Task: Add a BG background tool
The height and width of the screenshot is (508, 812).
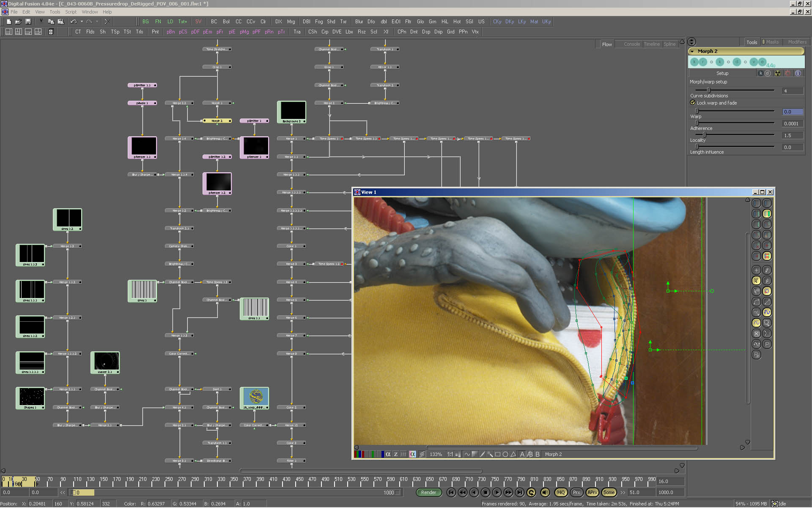Action: (x=145, y=22)
